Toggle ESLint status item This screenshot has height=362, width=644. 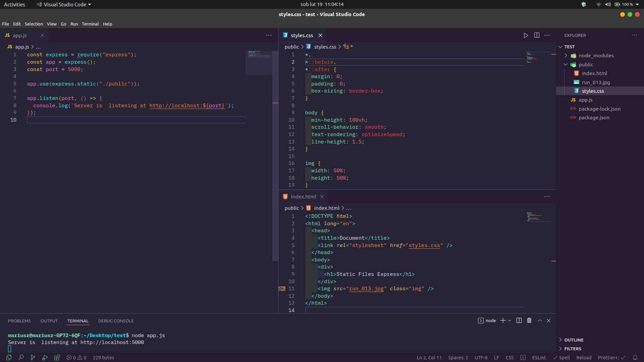pyautogui.click(x=539, y=358)
